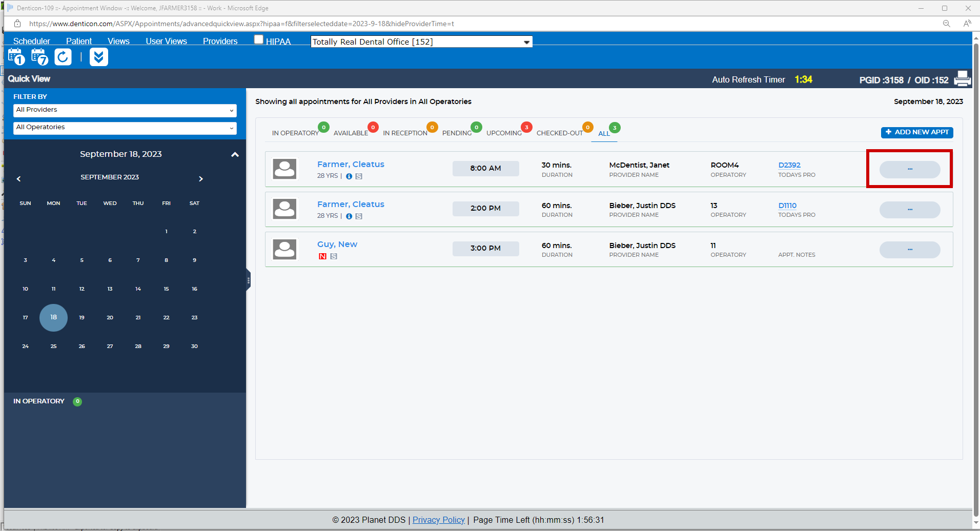
Task: Click the info icon on the 8:00 AM row
Action: click(x=349, y=176)
